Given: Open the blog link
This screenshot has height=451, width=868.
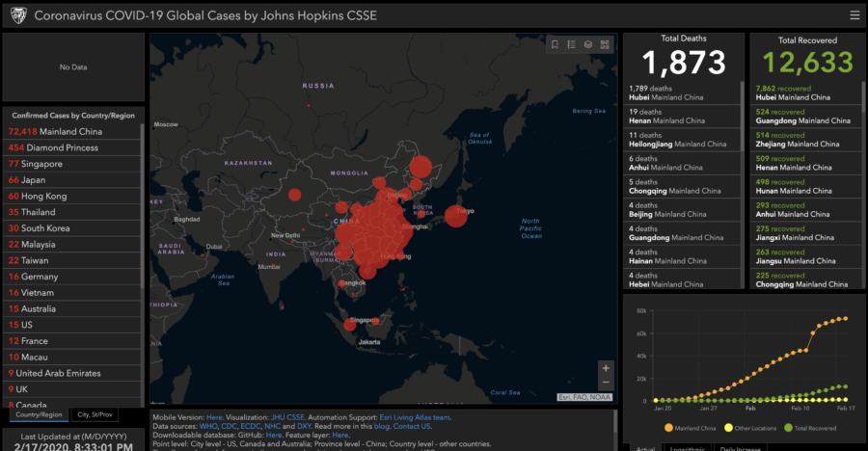Looking at the screenshot, I should click(x=381, y=426).
